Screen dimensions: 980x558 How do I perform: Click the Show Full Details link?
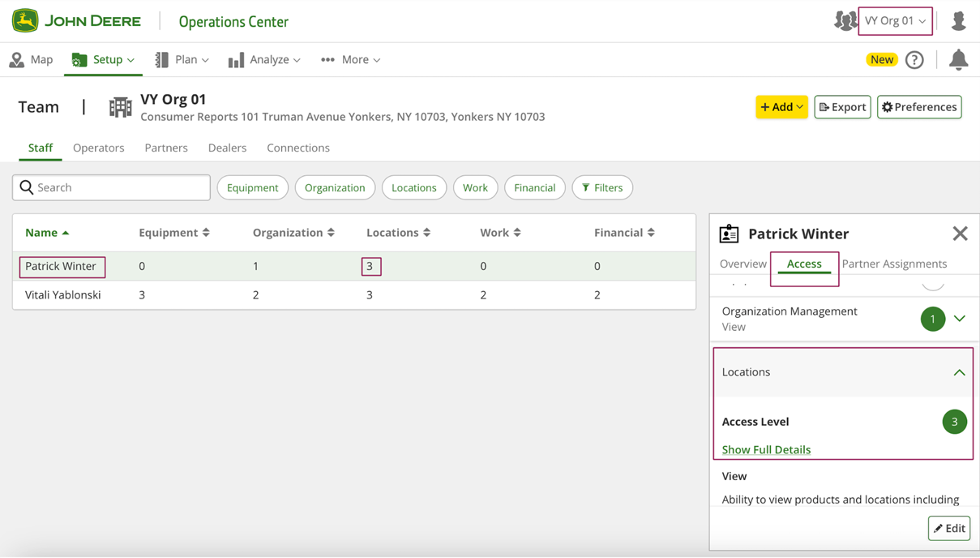(766, 449)
